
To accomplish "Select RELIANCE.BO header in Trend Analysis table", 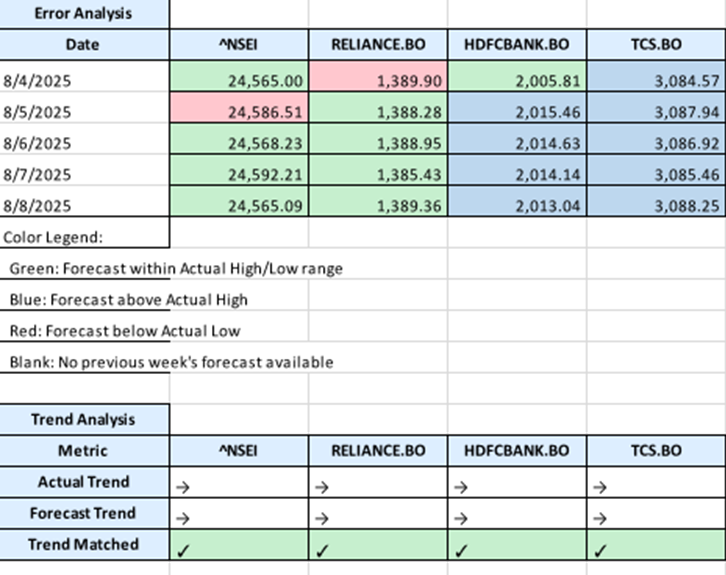I will [x=378, y=450].
